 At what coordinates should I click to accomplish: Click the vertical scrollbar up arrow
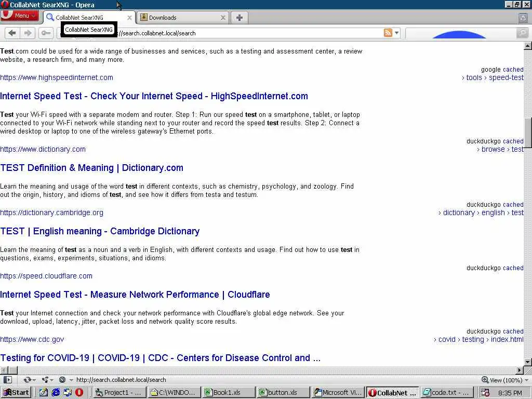(528, 45)
